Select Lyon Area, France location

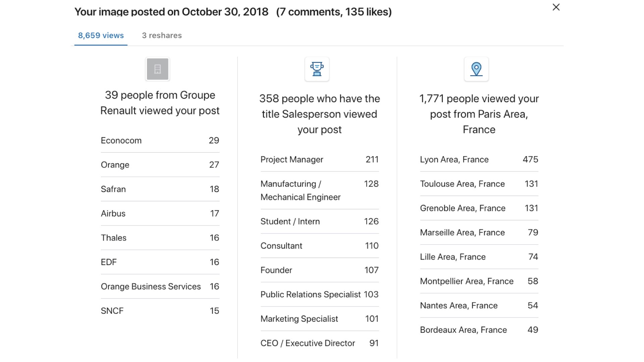point(479,160)
